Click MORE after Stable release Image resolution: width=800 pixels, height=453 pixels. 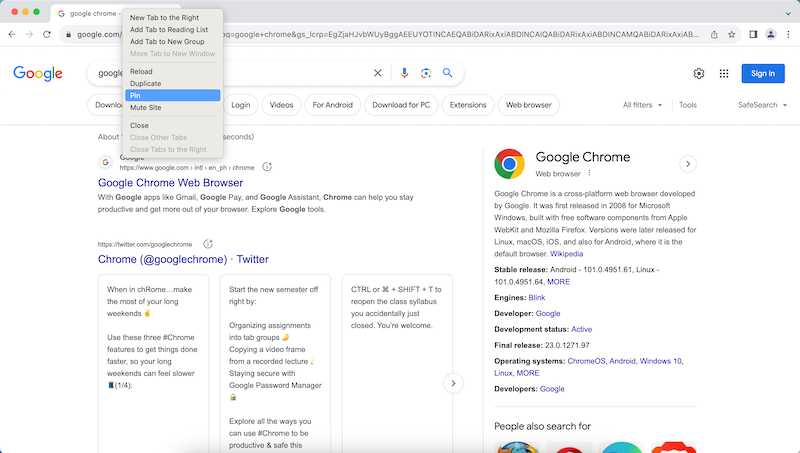[558, 282]
